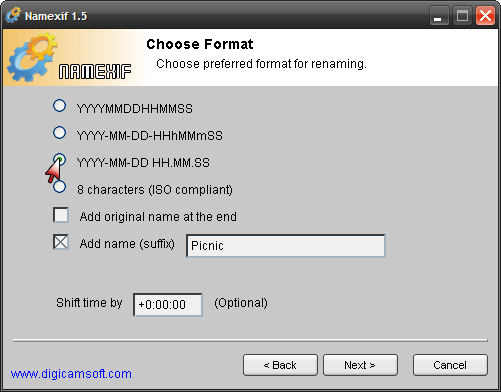The width and height of the screenshot is (501, 392).
Task: Close the Namexif window with red X
Action: 485,16
